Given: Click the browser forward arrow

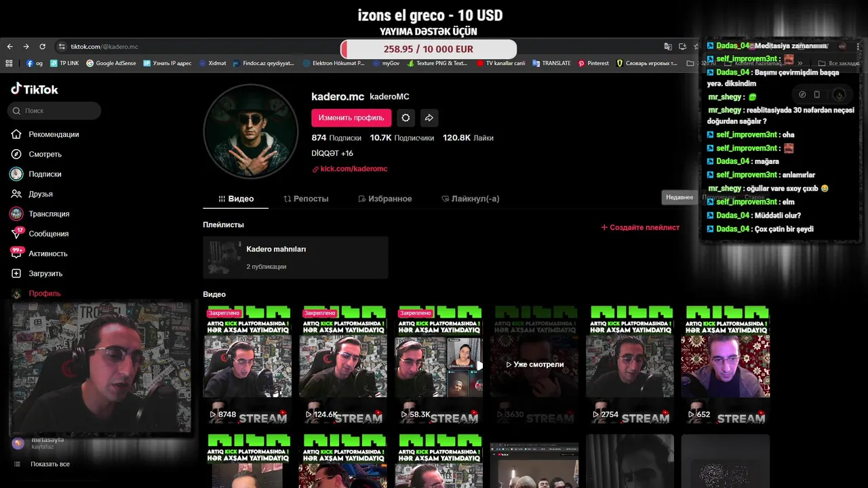Looking at the screenshot, I should point(26,47).
